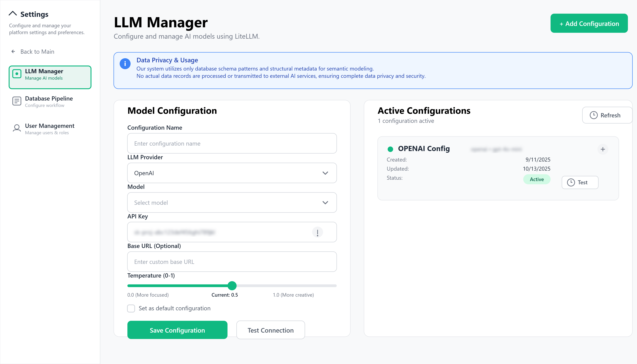Image resolution: width=637 pixels, height=364 pixels.
Task: Click the Save Configuration button
Action: pyautogui.click(x=177, y=330)
